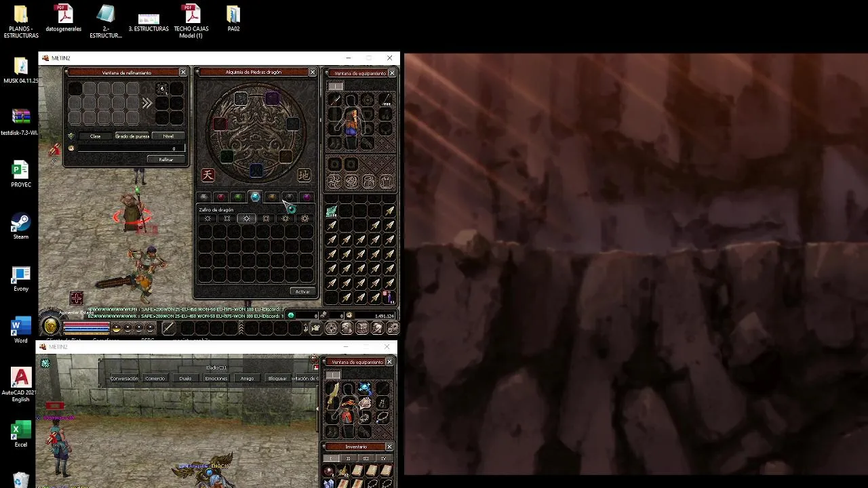Select the last Zafiro de dragón grade icon
This screenshot has width=868, height=488.
click(304, 218)
